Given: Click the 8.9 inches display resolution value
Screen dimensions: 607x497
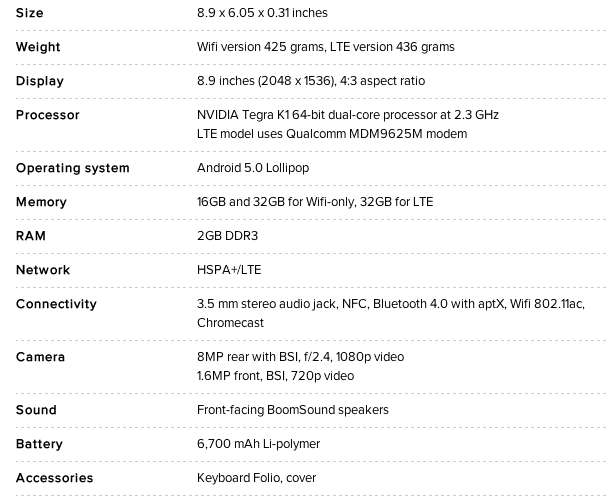Looking at the screenshot, I should pyautogui.click(x=310, y=81).
